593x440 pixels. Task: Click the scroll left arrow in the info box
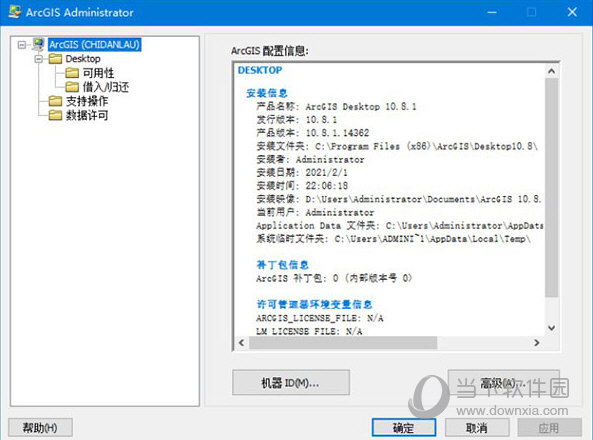pyautogui.click(x=242, y=343)
